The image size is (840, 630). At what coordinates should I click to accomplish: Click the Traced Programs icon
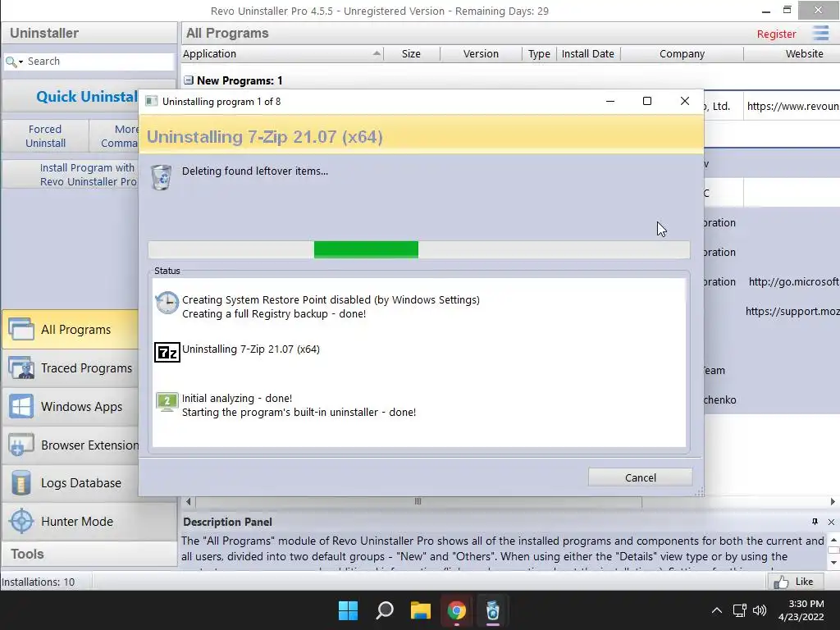21,368
